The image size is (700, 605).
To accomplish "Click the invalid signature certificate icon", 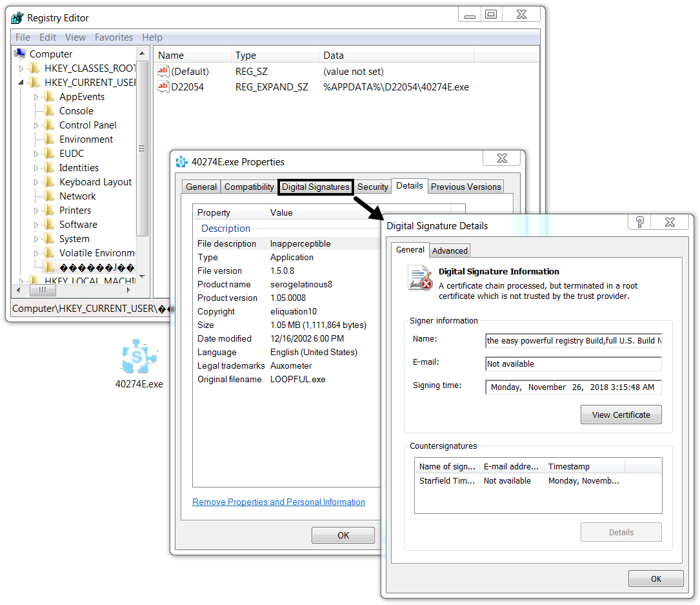I will coord(420,278).
